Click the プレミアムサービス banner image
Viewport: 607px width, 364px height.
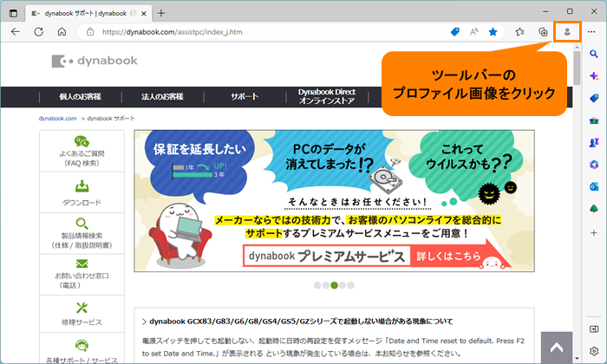pyautogui.click(x=334, y=201)
